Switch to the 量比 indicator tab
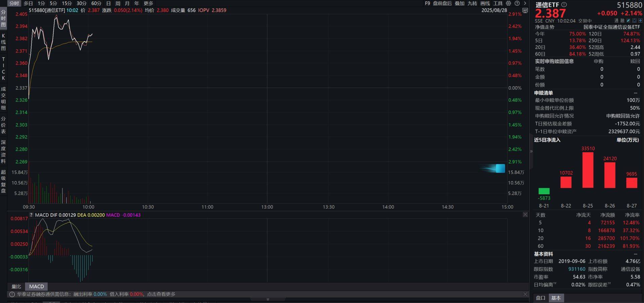 coord(16,287)
